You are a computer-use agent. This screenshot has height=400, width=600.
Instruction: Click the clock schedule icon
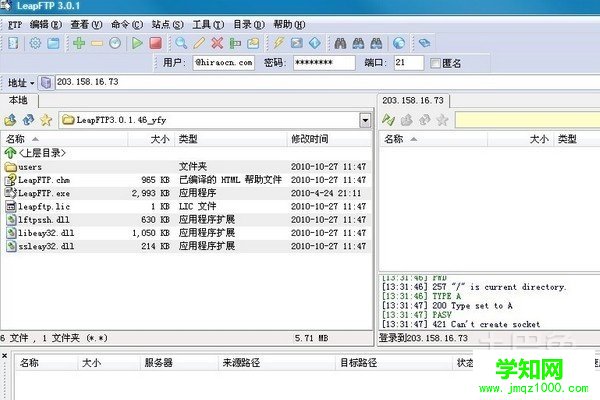click(115, 43)
